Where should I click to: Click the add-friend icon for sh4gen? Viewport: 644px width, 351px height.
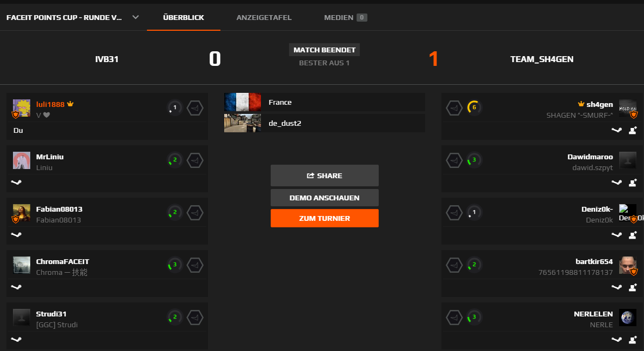(x=633, y=130)
